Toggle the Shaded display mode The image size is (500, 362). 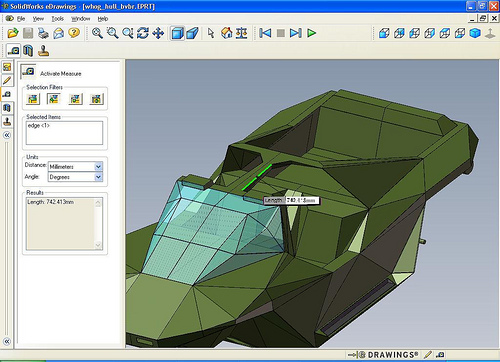(x=177, y=33)
